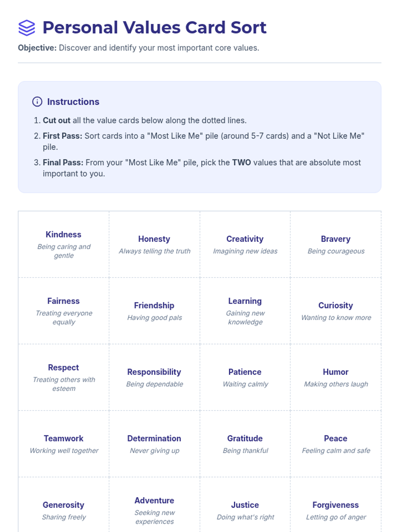Choose the Friendship card
The width and height of the screenshot is (399, 532).
[x=154, y=311]
